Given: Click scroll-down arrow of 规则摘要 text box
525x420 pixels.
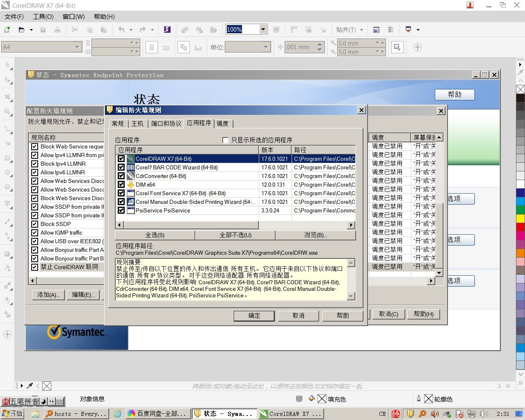Looking at the screenshot, I should (x=351, y=296).
